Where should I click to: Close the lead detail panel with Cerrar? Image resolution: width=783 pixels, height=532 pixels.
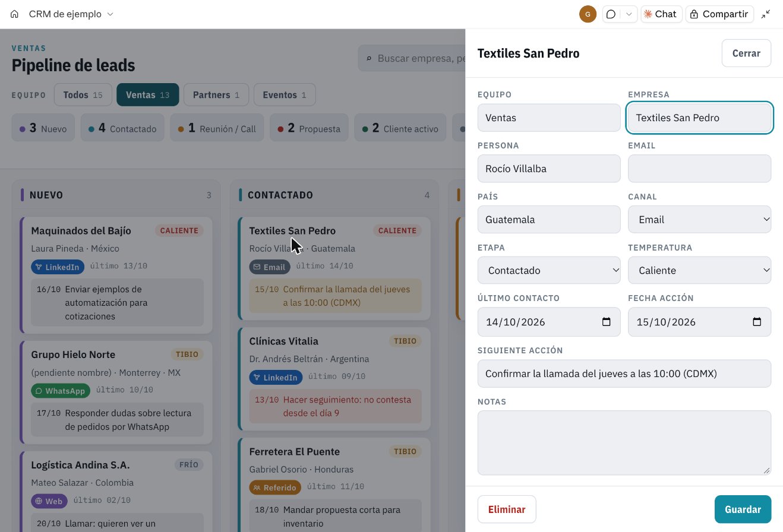pos(746,53)
